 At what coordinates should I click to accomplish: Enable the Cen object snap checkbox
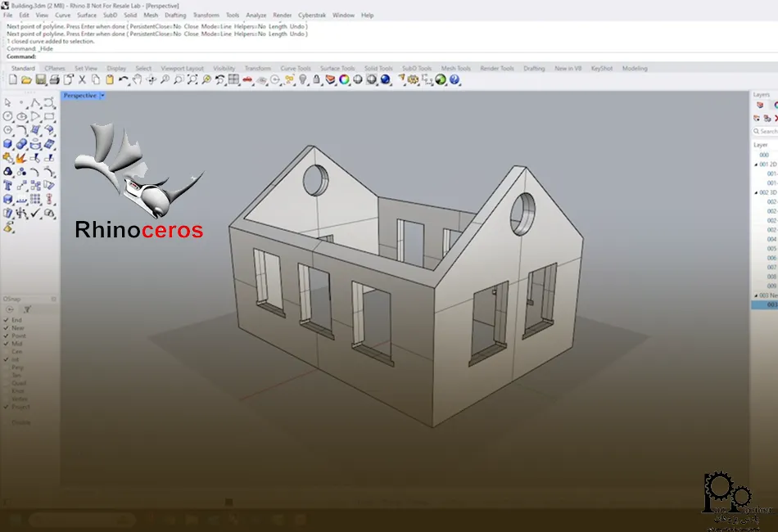[x=7, y=352]
